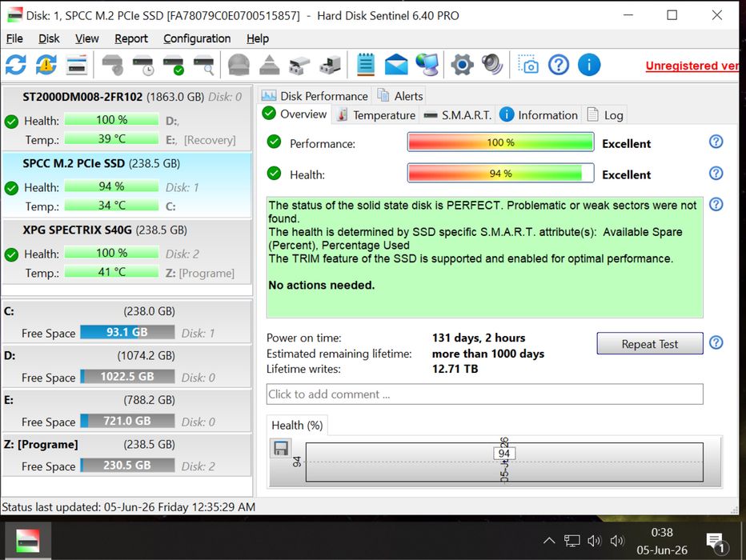The image size is (746, 560).
Task: Click the Repeat Test button
Action: [649, 344]
